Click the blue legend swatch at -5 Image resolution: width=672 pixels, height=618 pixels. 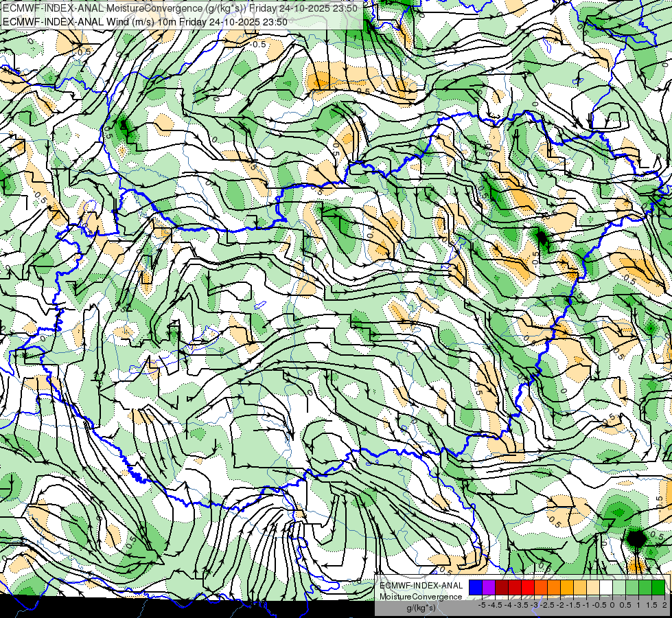pos(476,588)
